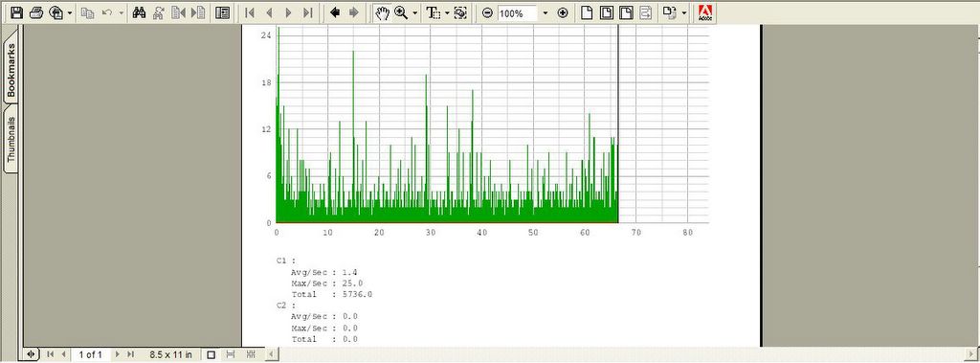980x363 pixels.
Task: Go to next search result document icon
Action: [x=198, y=12]
